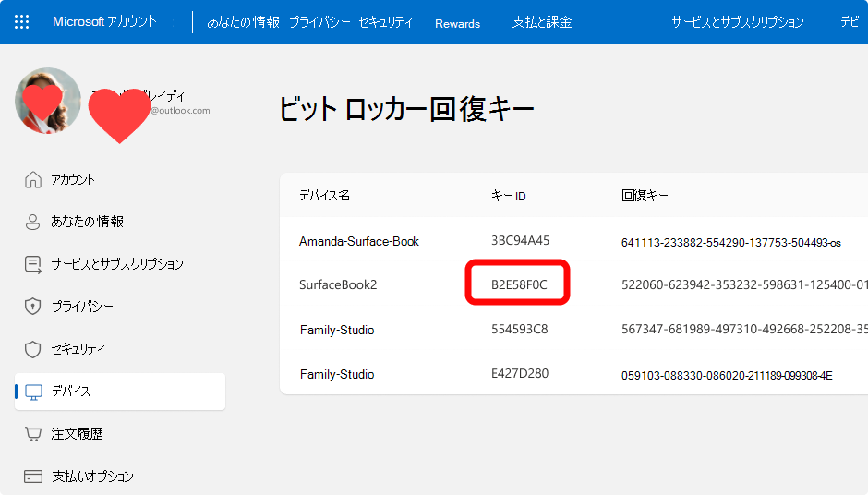Click recovery key starting 567347-681989

pyautogui.click(x=744, y=329)
